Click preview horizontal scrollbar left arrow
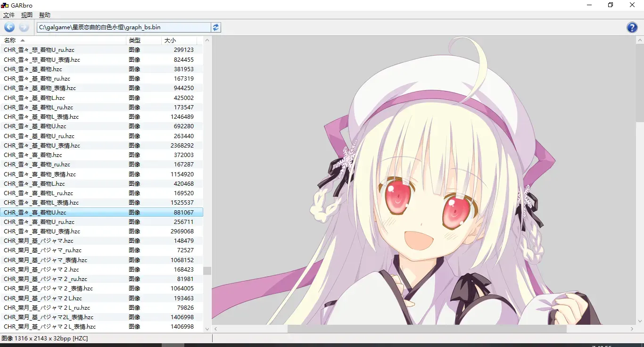 [x=215, y=329]
